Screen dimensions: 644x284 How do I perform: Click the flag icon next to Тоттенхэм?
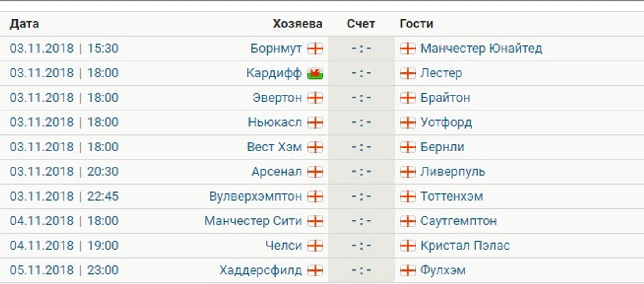tap(408, 197)
